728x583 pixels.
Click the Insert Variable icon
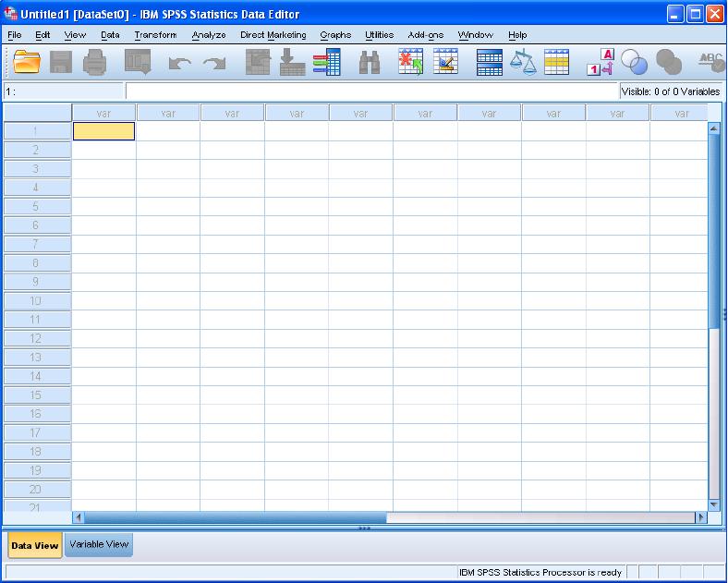point(445,61)
